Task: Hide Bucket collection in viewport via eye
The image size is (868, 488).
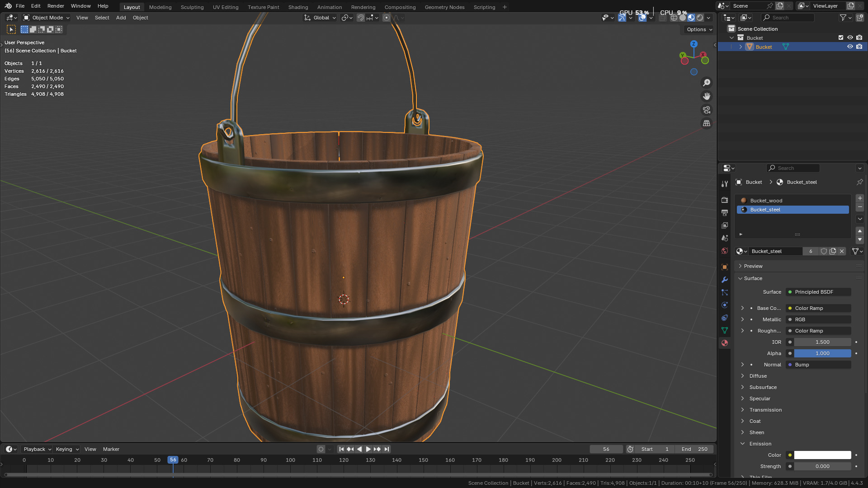Action: tap(850, 38)
